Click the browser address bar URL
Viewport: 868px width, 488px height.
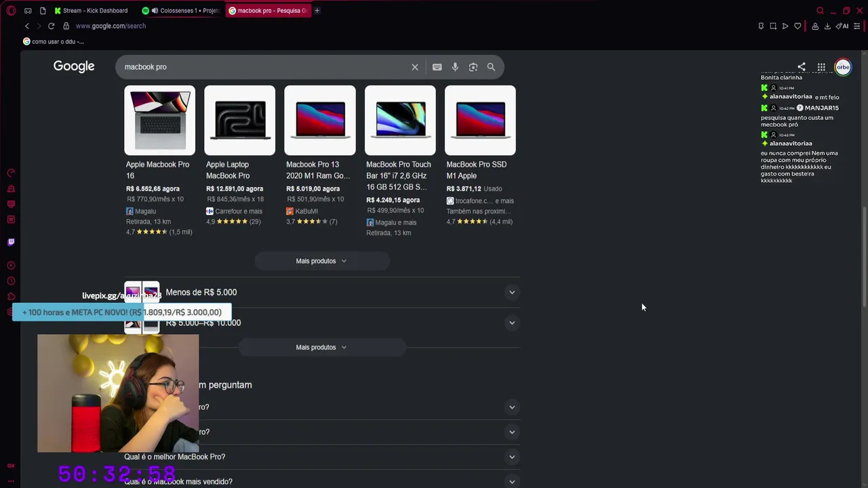[111, 26]
